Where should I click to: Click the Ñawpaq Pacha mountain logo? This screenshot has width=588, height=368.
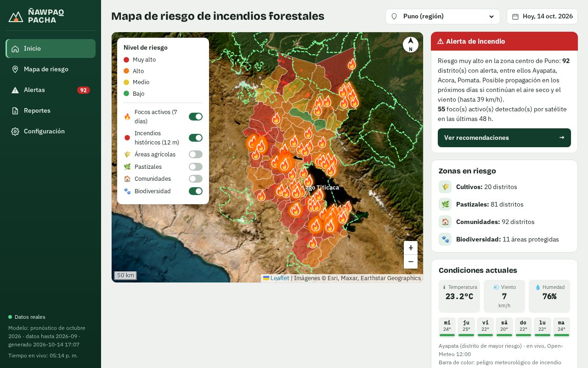(x=16, y=17)
